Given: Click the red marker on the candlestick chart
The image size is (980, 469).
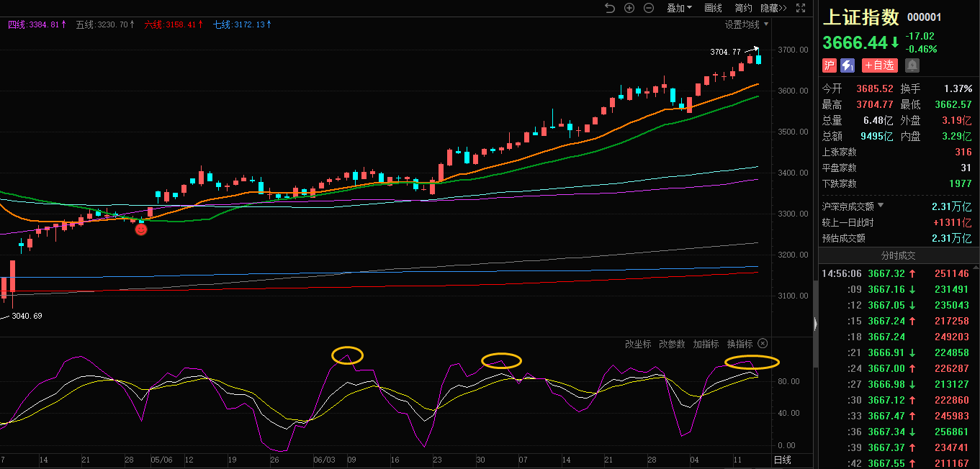Looking at the screenshot, I should [141, 229].
